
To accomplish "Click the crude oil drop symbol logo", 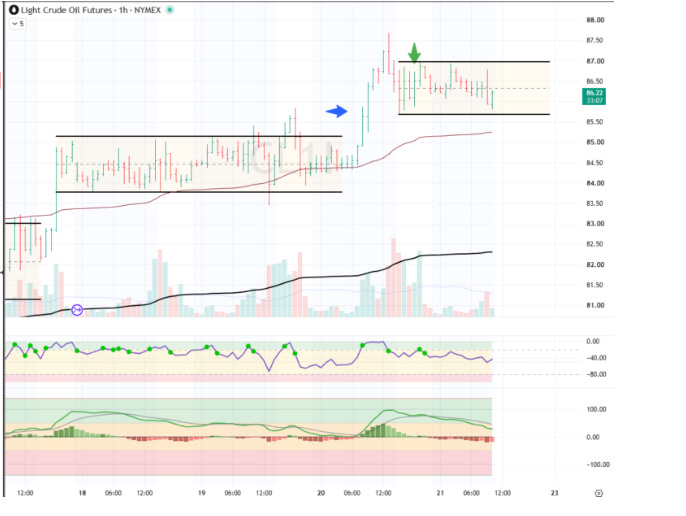I will (x=14, y=10).
